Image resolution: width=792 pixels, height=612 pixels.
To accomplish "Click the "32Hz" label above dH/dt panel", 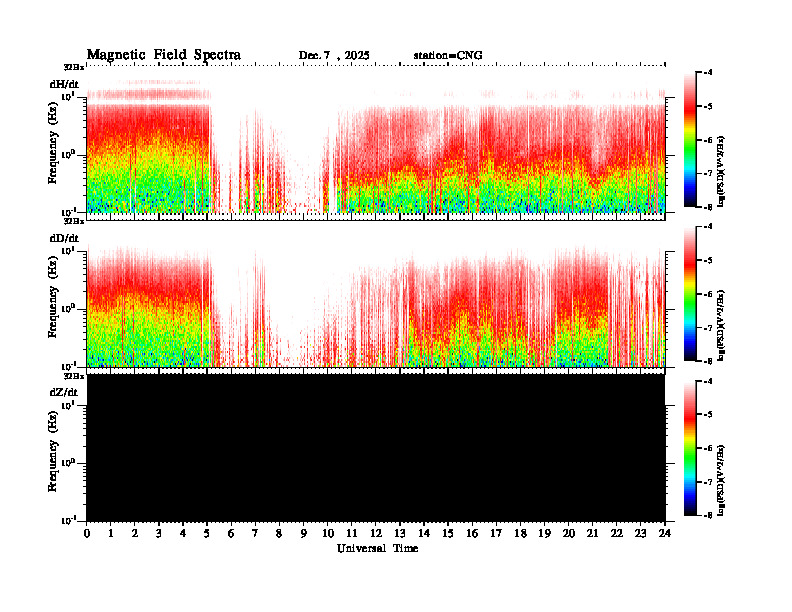I will click(74, 67).
